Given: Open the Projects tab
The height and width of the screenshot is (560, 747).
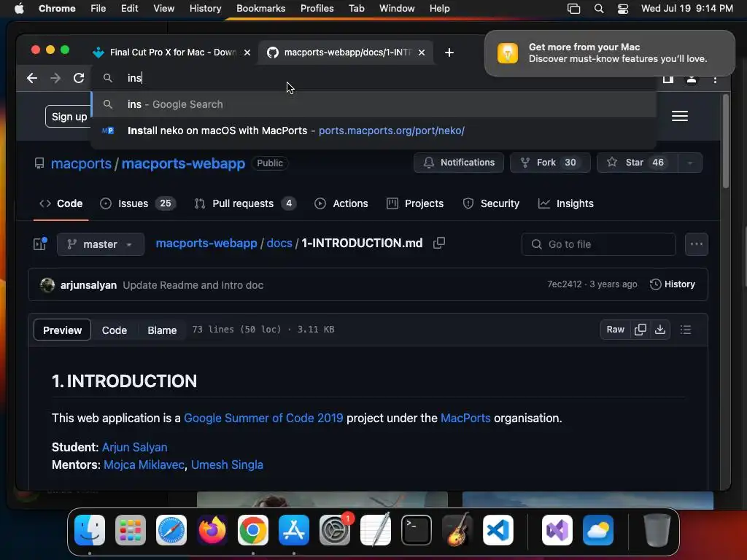Looking at the screenshot, I should click(415, 203).
